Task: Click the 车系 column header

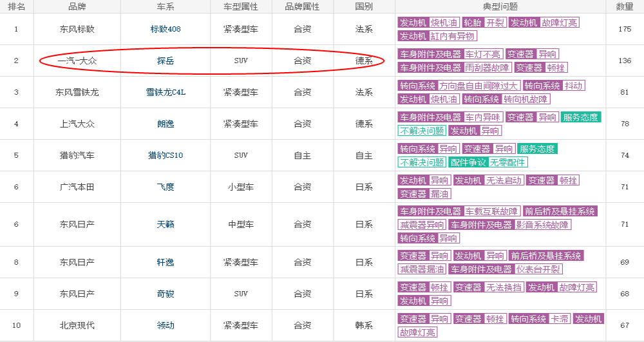Action: point(166,6)
